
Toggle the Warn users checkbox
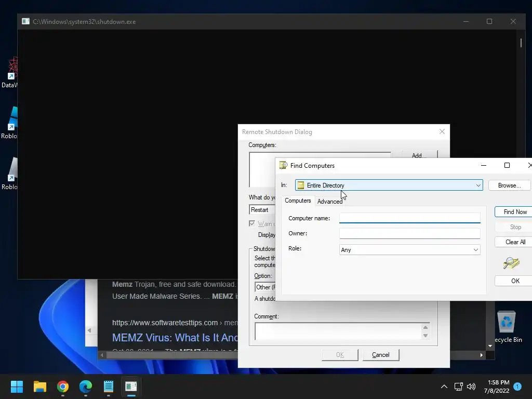252,223
